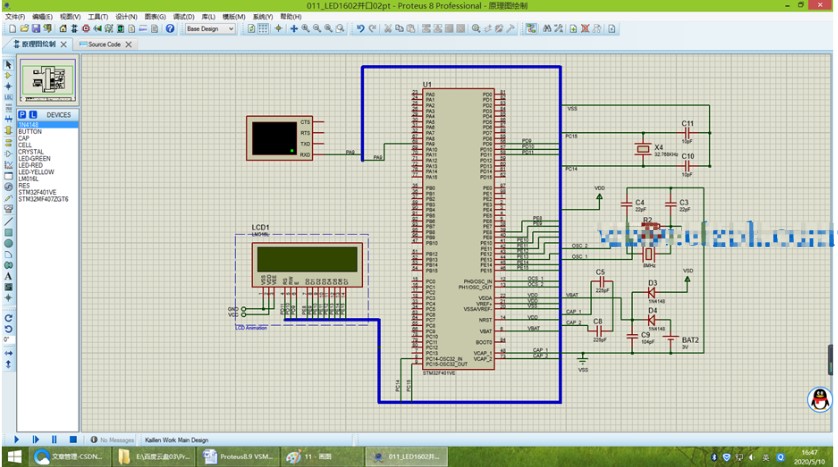Open the help question-mark icon

coord(170,28)
